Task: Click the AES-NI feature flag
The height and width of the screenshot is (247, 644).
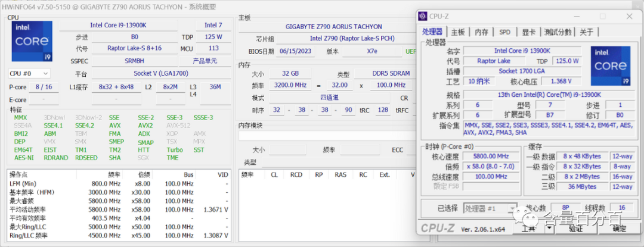Action: tap(24, 158)
